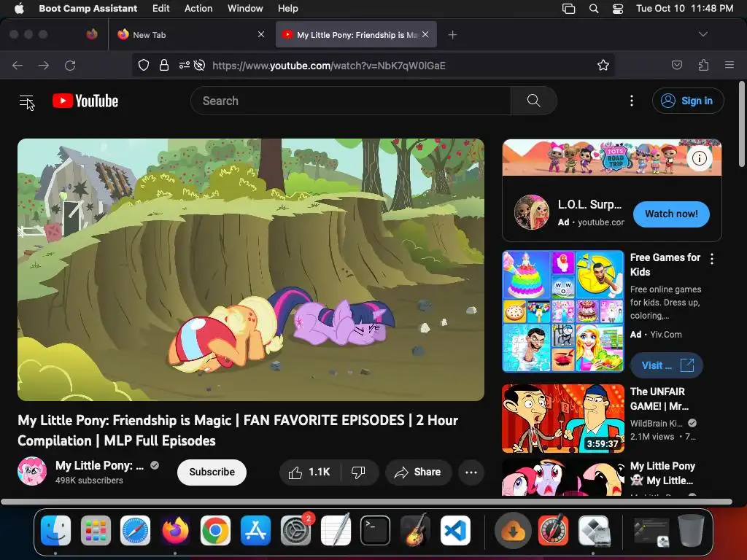Open System Settings from the Dock
This screenshot has width=747, height=560.
(x=295, y=530)
